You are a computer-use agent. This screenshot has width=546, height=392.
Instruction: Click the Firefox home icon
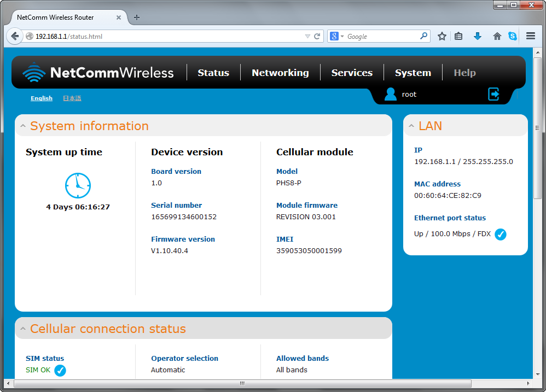tap(497, 36)
